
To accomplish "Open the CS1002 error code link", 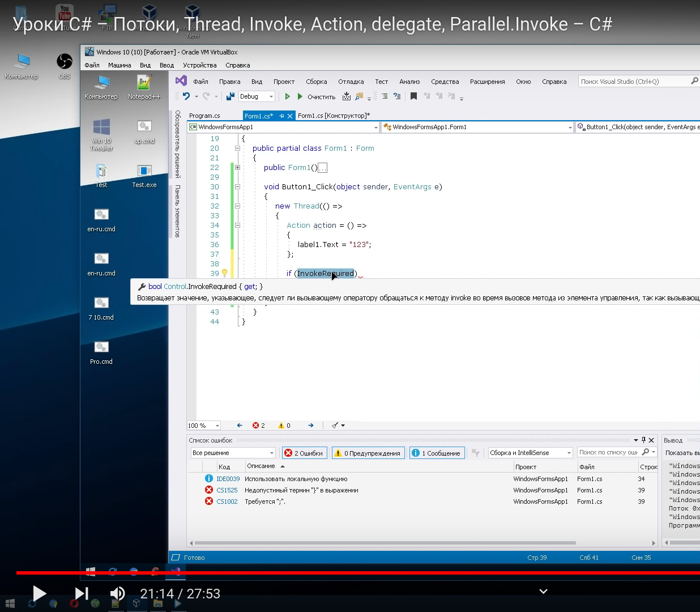I will point(227,501).
